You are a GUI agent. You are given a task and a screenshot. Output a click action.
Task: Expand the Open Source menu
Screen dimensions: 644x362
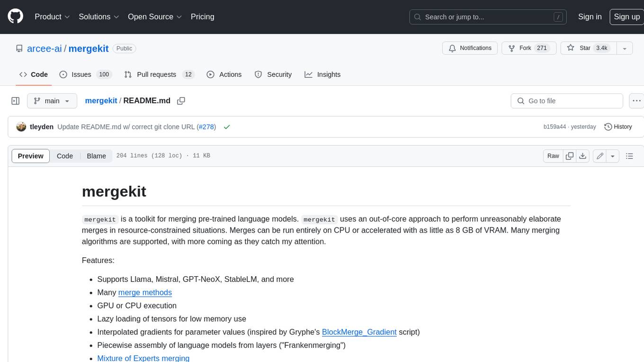point(155,17)
